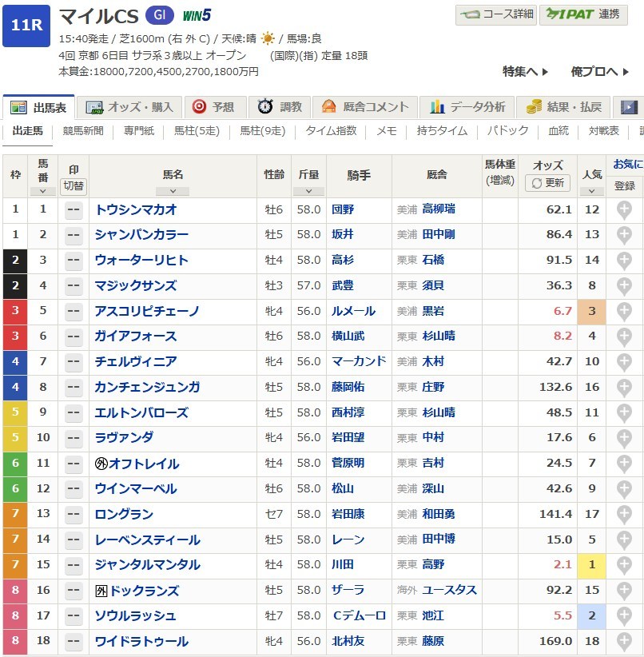Image resolution: width=644 pixels, height=657 pixels.
Task: Open horse page for アスコリピチェーノ
Action: point(147,311)
